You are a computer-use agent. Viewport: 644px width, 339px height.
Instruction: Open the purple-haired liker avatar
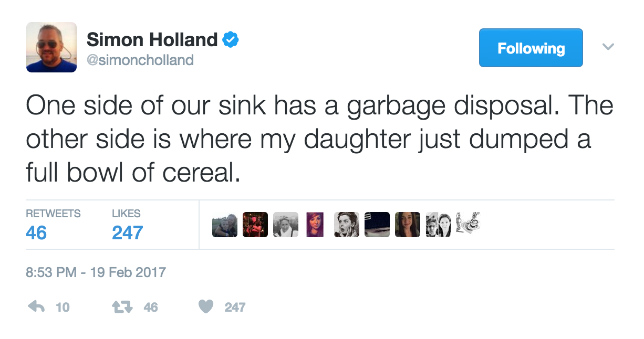315,225
